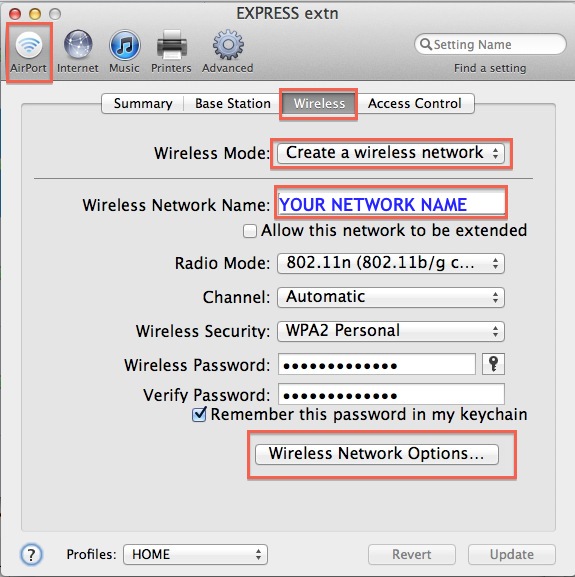Open the Radio Mode dropdown
575x577 pixels.
391,263
